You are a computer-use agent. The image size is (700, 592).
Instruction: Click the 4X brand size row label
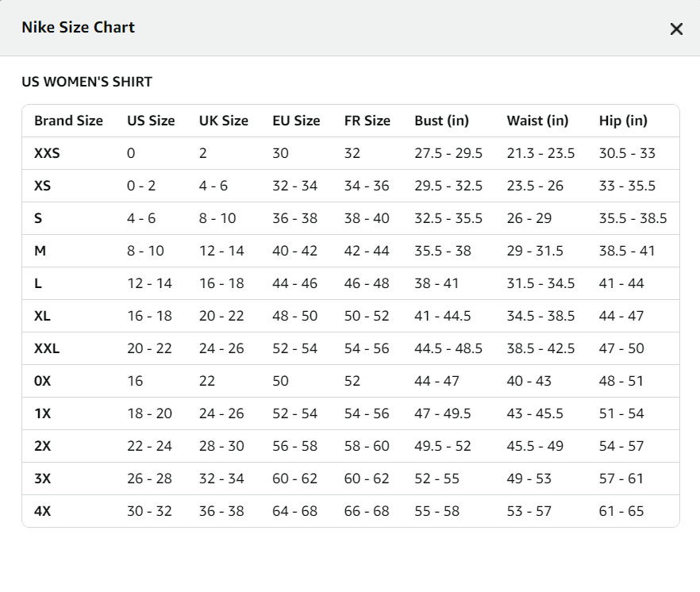point(42,511)
